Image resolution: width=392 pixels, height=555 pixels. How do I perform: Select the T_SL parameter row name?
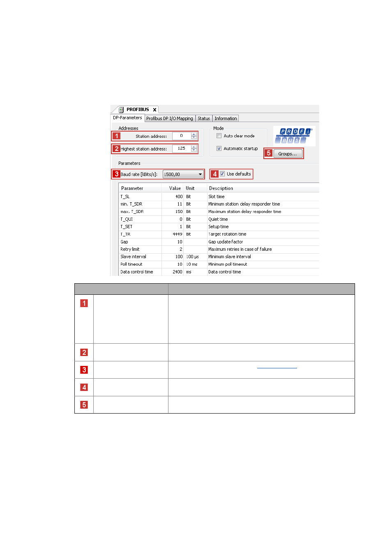(125, 197)
